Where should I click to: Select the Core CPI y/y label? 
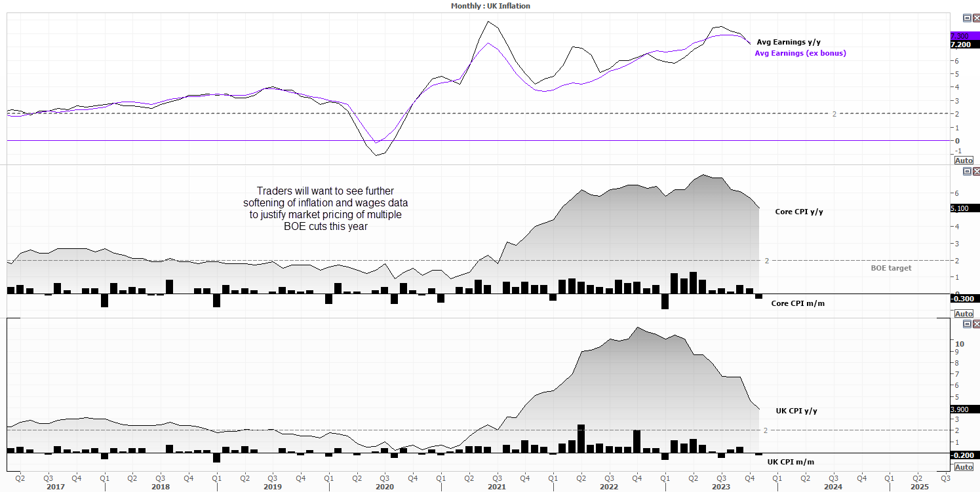pos(798,212)
